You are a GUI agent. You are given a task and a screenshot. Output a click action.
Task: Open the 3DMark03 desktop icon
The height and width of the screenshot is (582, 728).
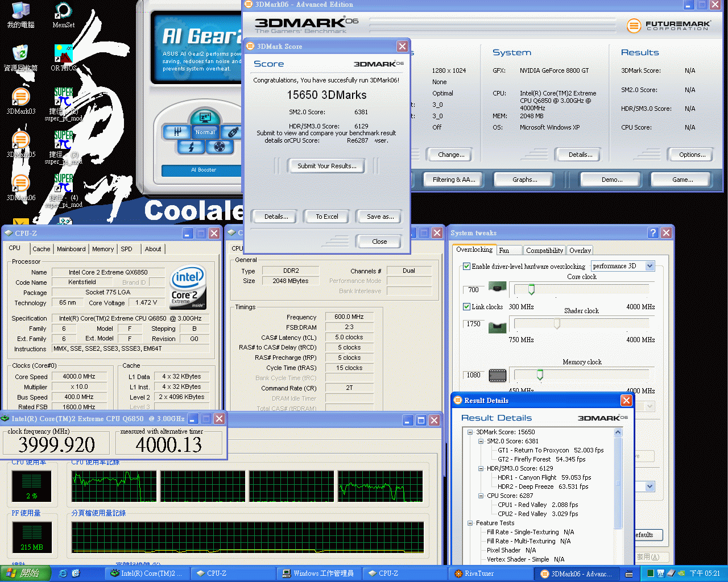pyautogui.click(x=21, y=101)
